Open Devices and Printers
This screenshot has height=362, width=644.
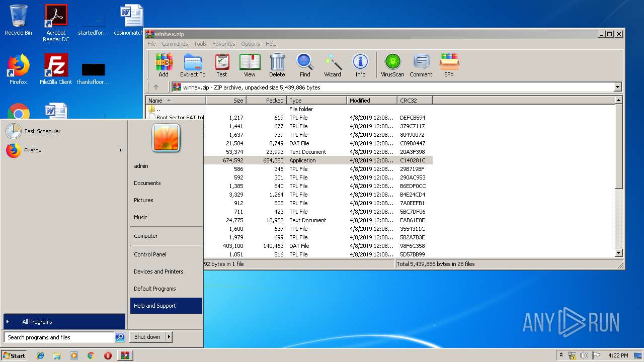point(166,271)
